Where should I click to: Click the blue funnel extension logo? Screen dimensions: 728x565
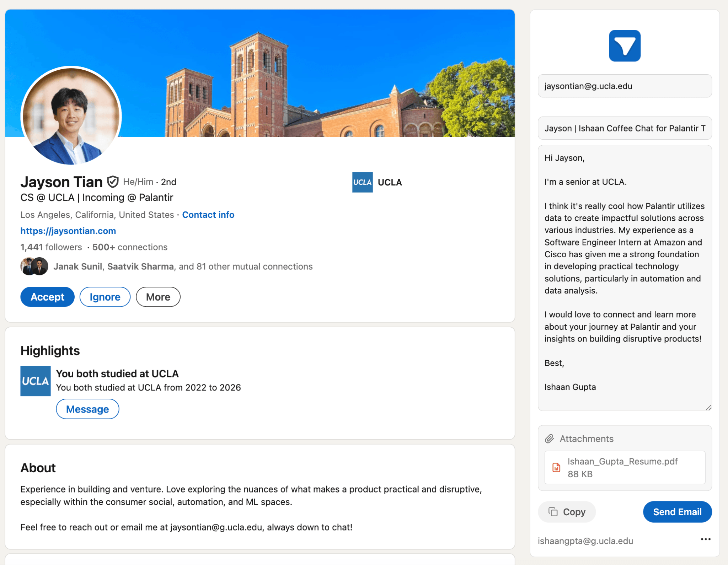[x=625, y=46]
